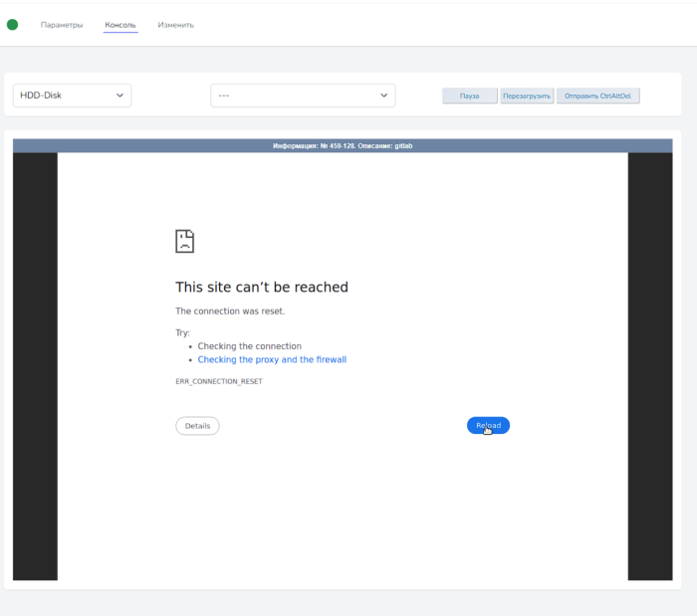Click "The connection was reset." message
The image size is (697, 616).
pyautogui.click(x=230, y=311)
